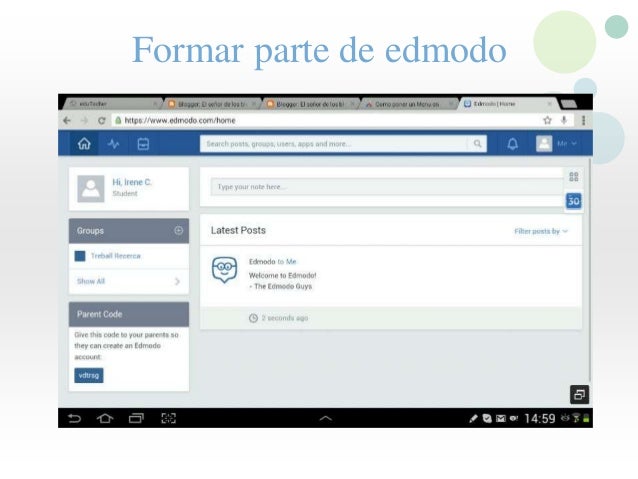Open Filter posts by dropdown

click(x=541, y=231)
